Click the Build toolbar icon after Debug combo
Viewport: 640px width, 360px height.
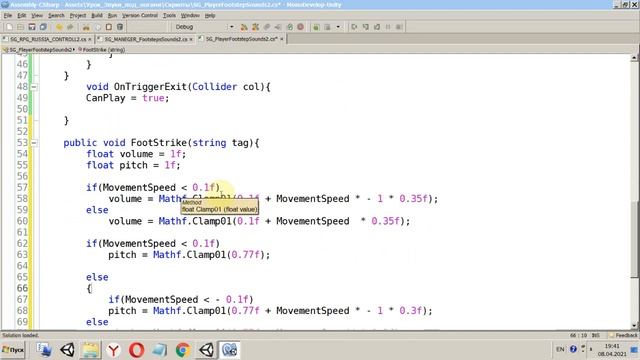tap(244, 27)
